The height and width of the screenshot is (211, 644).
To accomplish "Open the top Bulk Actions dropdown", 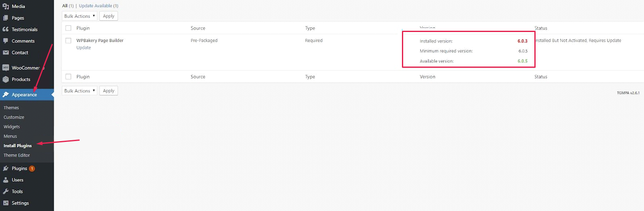I will [79, 16].
